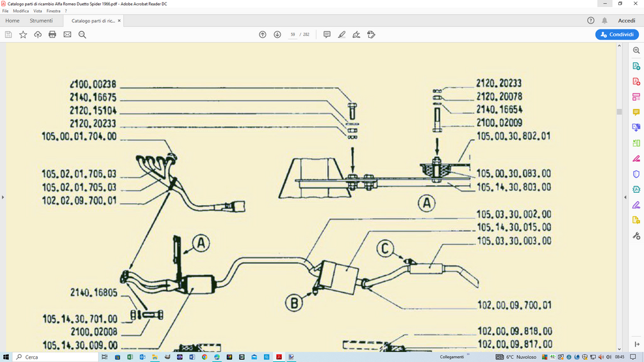The width and height of the screenshot is (644, 362).
Task: Open the File menu
Action: point(5,11)
